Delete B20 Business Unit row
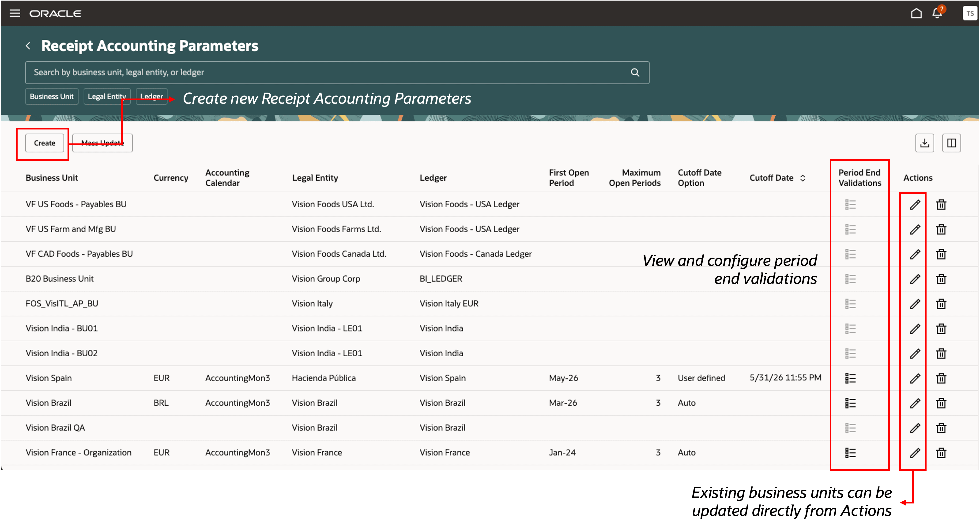This screenshot has width=980, height=530. [x=941, y=279]
